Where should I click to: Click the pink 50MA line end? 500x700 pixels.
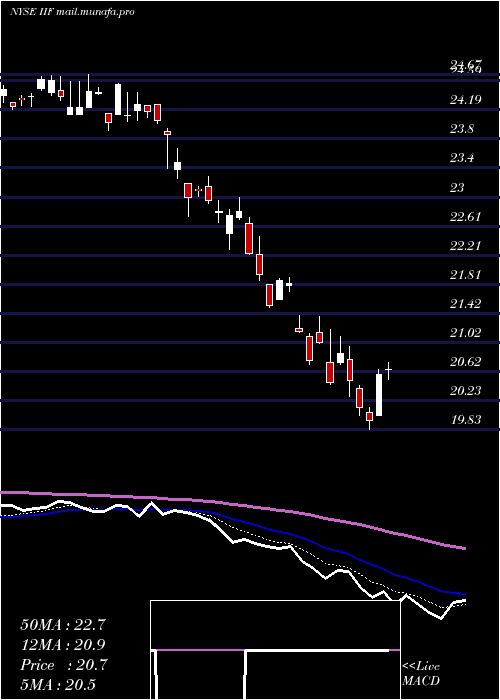[x=463, y=548]
